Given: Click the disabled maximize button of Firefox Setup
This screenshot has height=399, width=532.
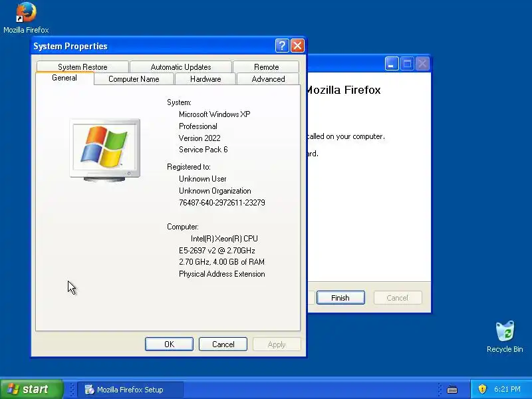Looking at the screenshot, I should click(x=407, y=64).
